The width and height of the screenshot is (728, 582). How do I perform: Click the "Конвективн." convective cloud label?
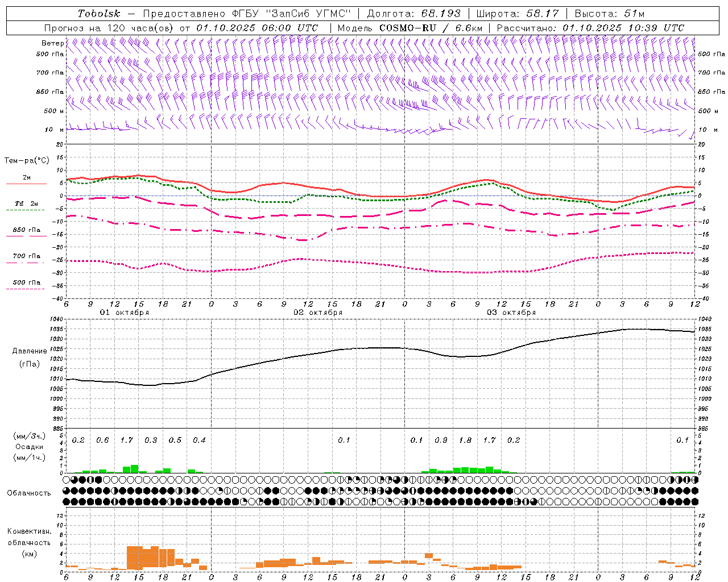pos(29,531)
